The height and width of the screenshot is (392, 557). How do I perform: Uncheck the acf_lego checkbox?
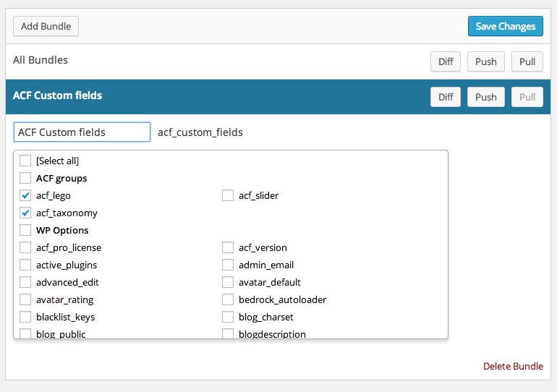click(x=25, y=195)
